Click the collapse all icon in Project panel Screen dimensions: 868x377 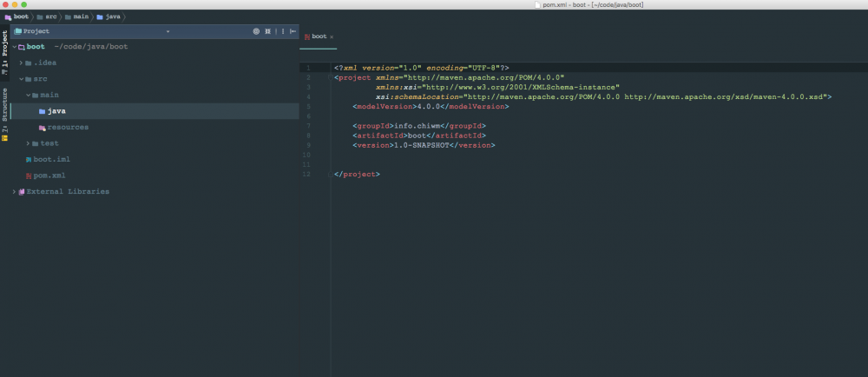click(x=268, y=31)
